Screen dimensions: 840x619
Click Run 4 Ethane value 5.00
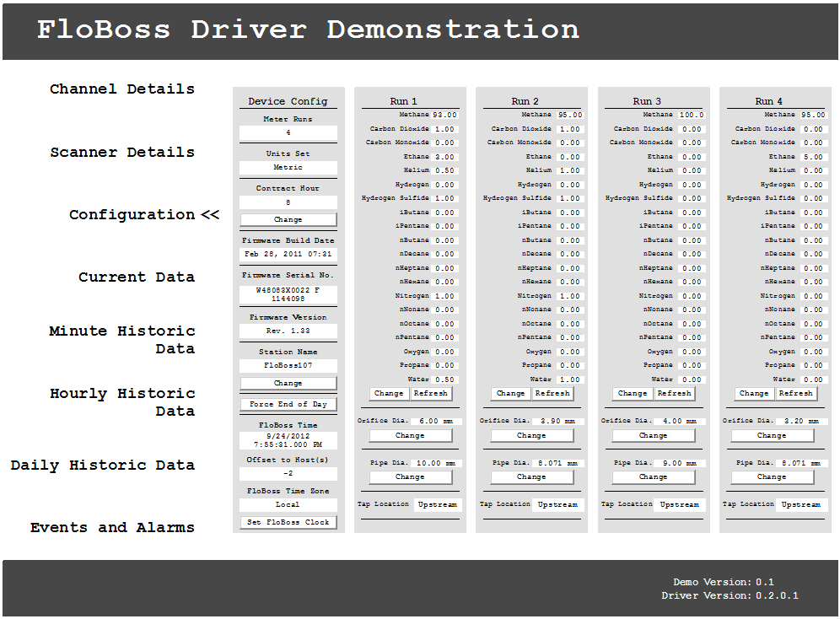813,158
